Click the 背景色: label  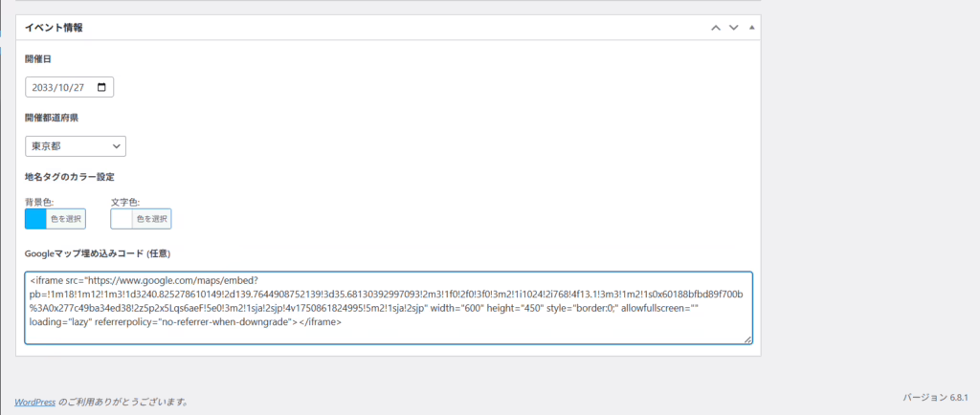(x=38, y=202)
